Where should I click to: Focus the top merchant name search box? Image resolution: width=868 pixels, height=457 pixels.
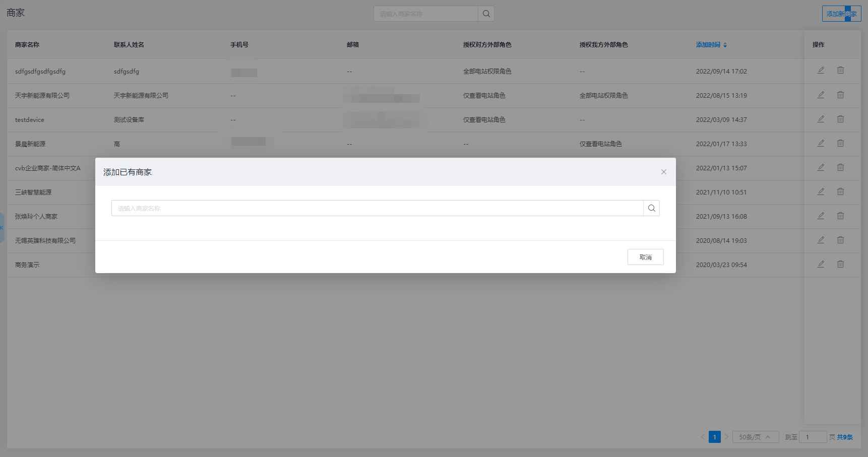click(426, 14)
